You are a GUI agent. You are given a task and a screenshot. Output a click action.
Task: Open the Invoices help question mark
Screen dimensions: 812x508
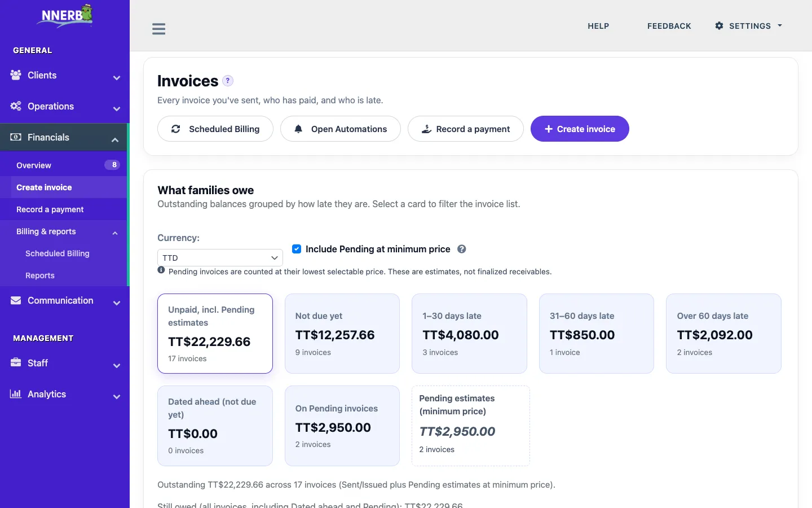click(x=228, y=81)
